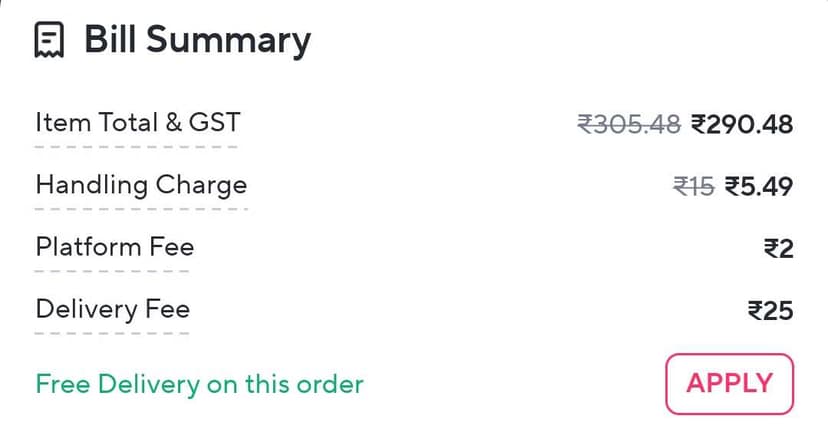Click the ₹290.48 discounted item total

click(x=742, y=124)
